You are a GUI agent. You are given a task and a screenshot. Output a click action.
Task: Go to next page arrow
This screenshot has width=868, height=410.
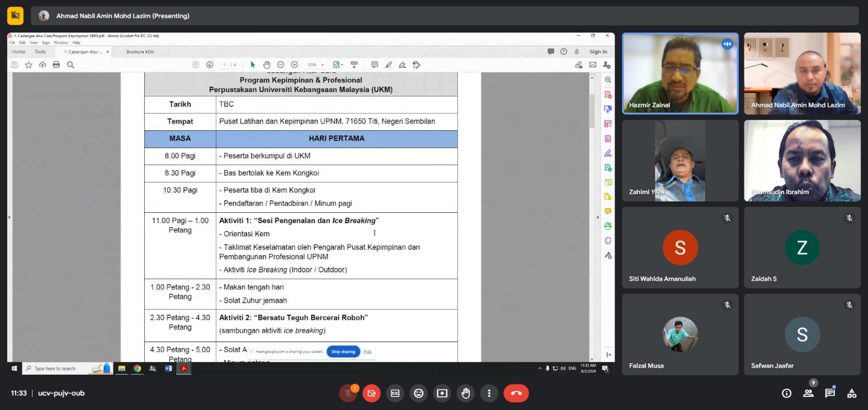click(209, 65)
